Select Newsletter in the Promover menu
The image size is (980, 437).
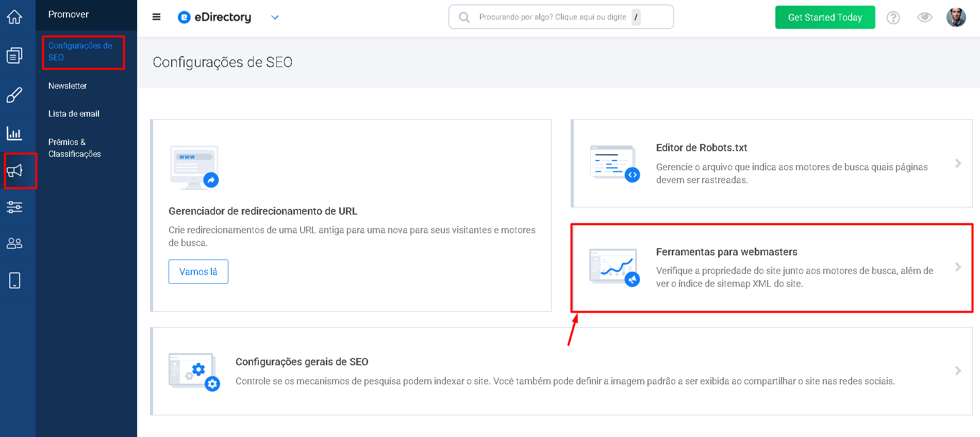pos(68,86)
